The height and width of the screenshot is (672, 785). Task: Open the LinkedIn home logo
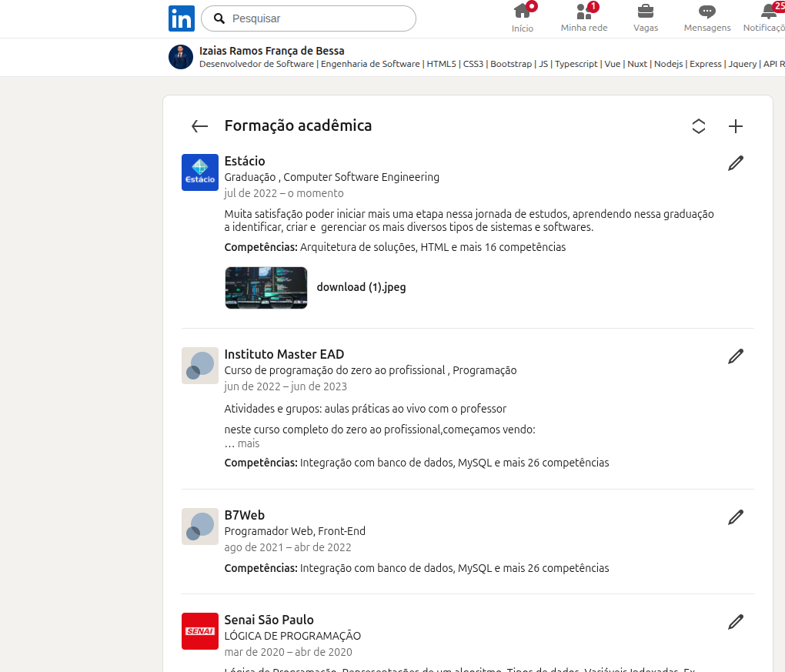[181, 18]
